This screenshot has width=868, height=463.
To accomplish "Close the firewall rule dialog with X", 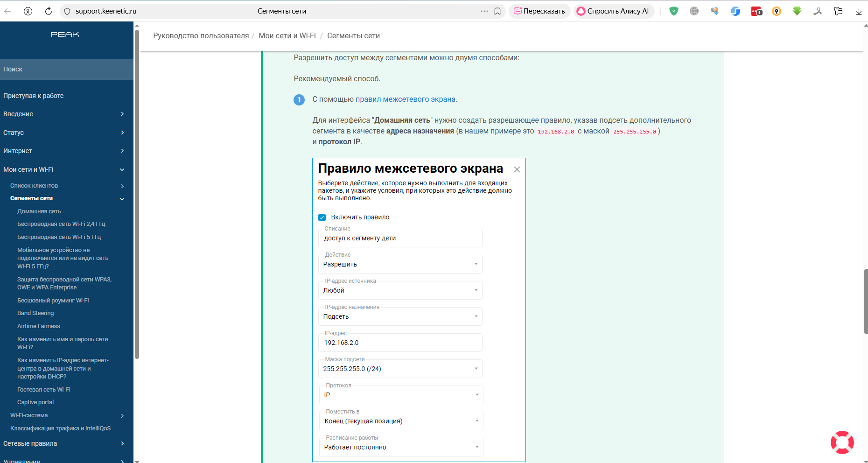I will point(517,169).
